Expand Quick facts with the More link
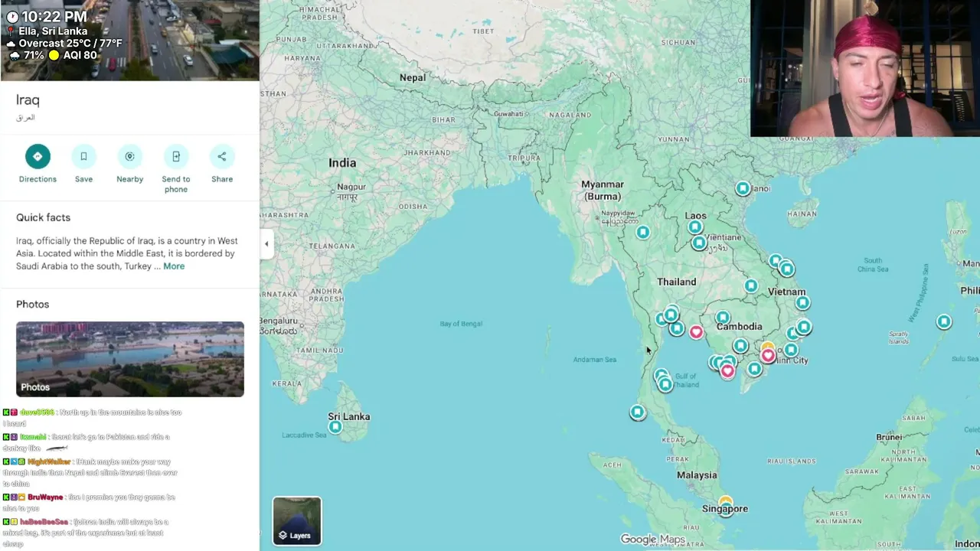Image resolution: width=980 pixels, height=551 pixels. coord(174,266)
